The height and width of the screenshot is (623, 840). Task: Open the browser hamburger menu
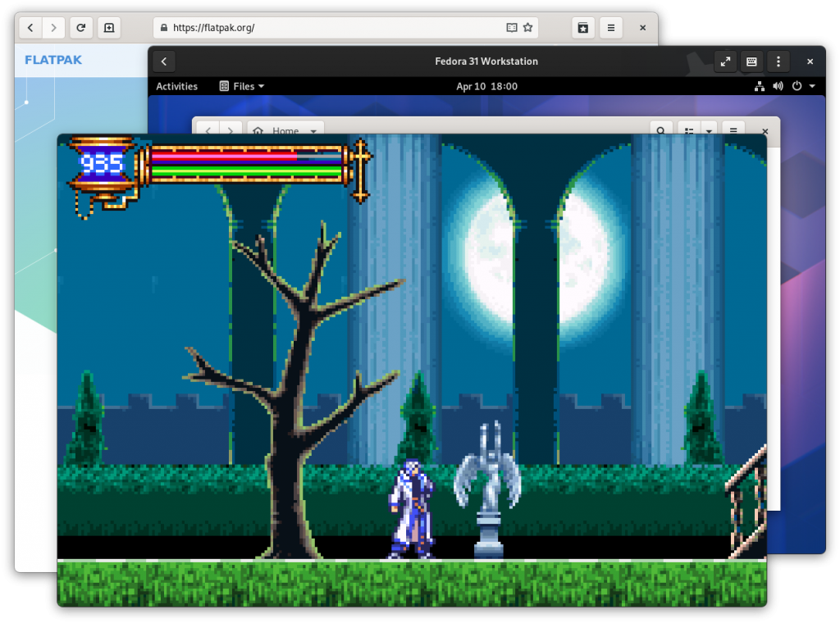[x=610, y=28]
